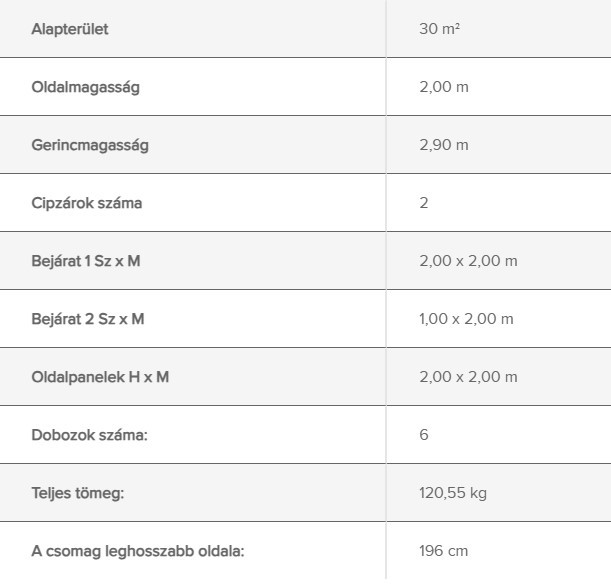Click the A csomag leghosszabb oldala label
Screen dimensions: 611x584
[x=138, y=551]
